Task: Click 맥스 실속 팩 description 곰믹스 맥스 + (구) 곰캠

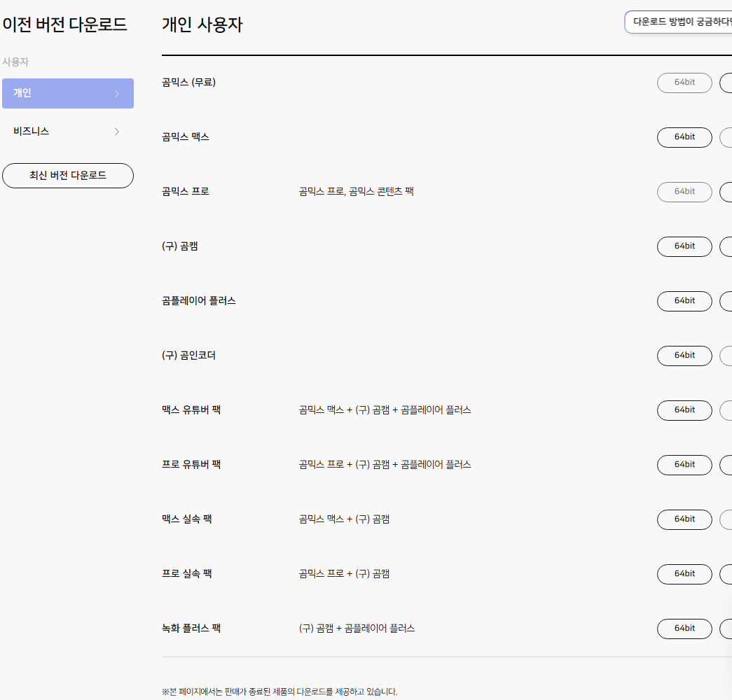Action: [x=344, y=519]
